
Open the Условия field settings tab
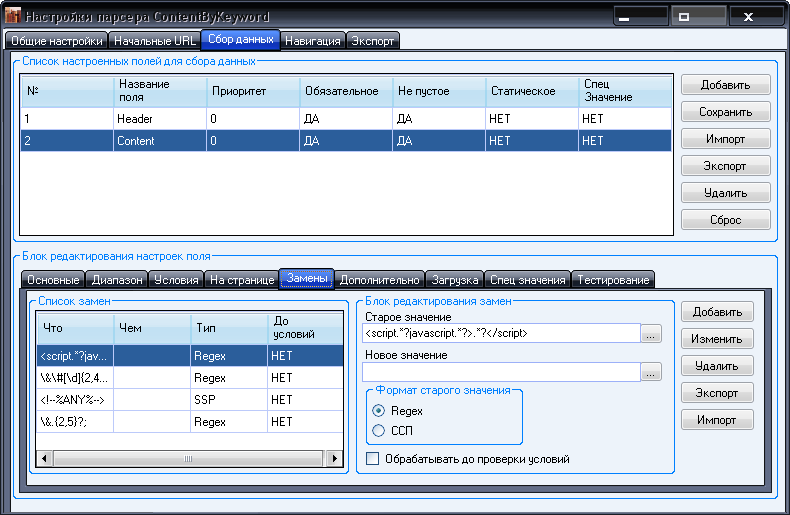176,280
